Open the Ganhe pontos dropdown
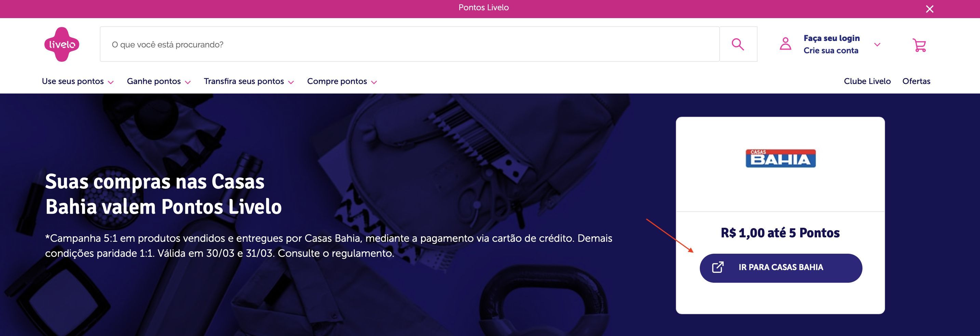Image resolution: width=980 pixels, height=336 pixels. pos(159,81)
